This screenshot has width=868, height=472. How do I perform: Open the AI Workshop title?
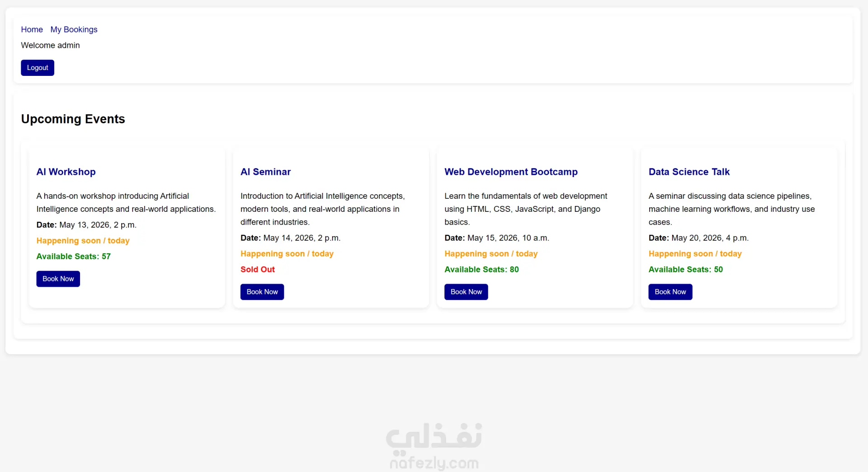(66, 172)
